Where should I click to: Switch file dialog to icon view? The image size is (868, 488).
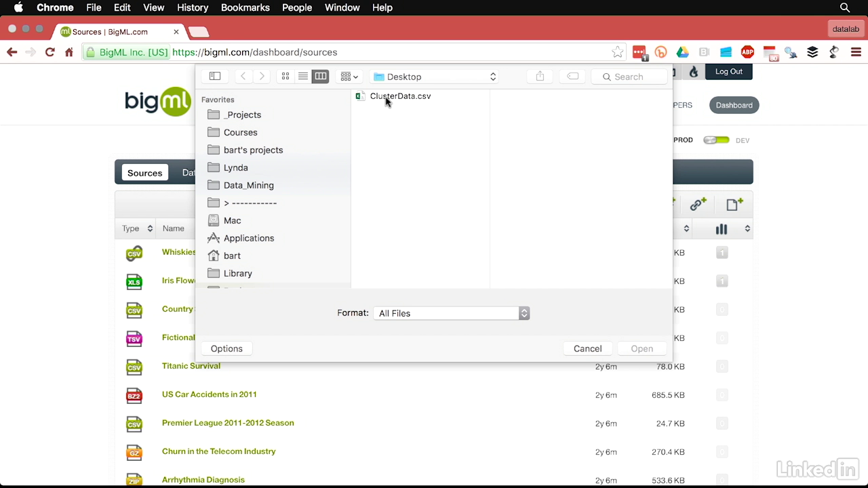click(285, 77)
